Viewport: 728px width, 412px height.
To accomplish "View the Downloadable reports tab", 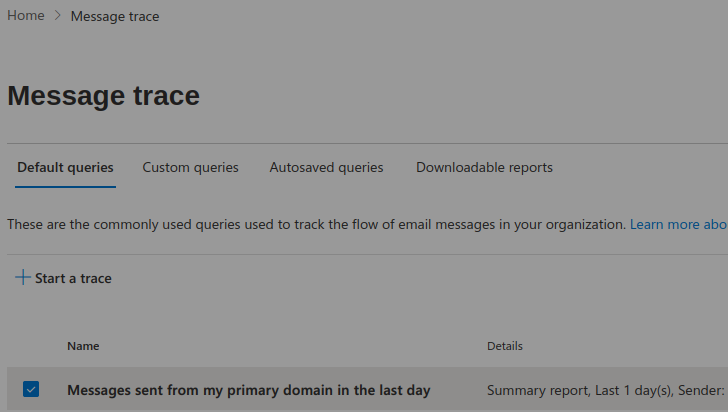I will [x=484, y=167].
